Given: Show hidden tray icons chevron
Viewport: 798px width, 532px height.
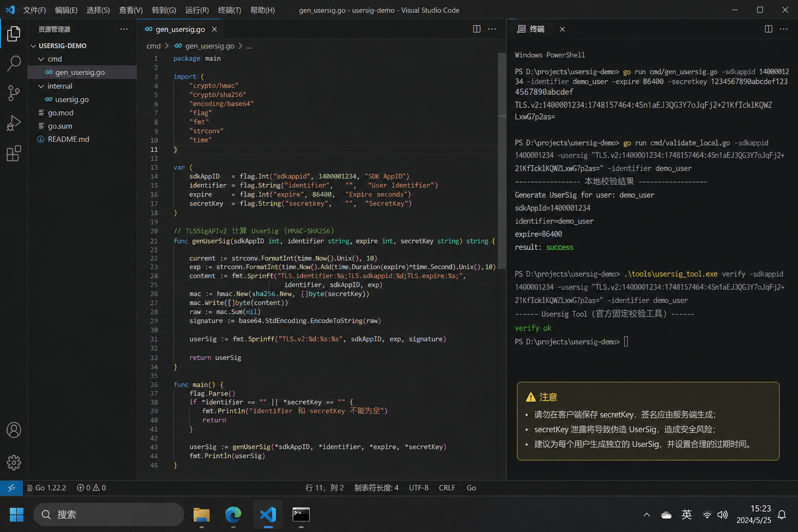Looking at the screenshot, I should coord(647,515).
